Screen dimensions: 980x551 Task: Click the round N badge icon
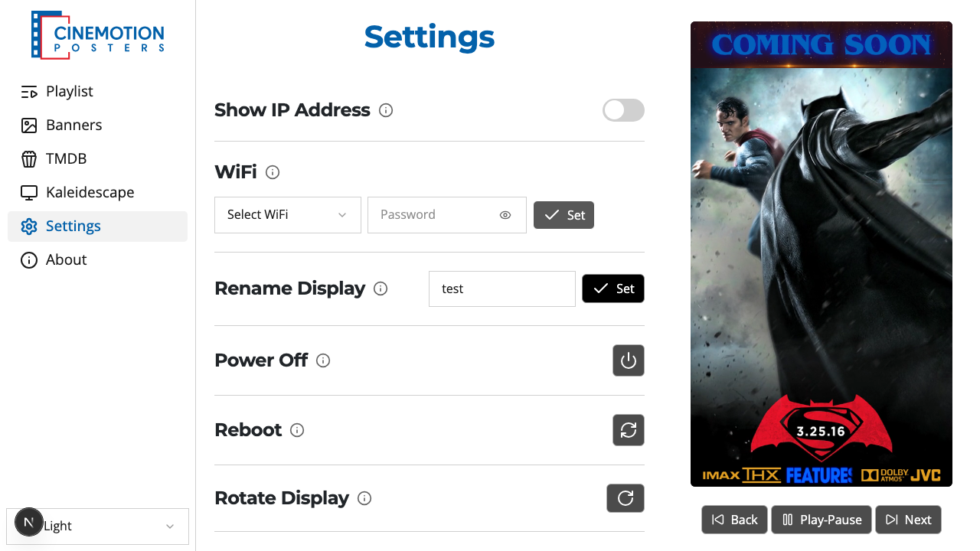tap(29, 523)
